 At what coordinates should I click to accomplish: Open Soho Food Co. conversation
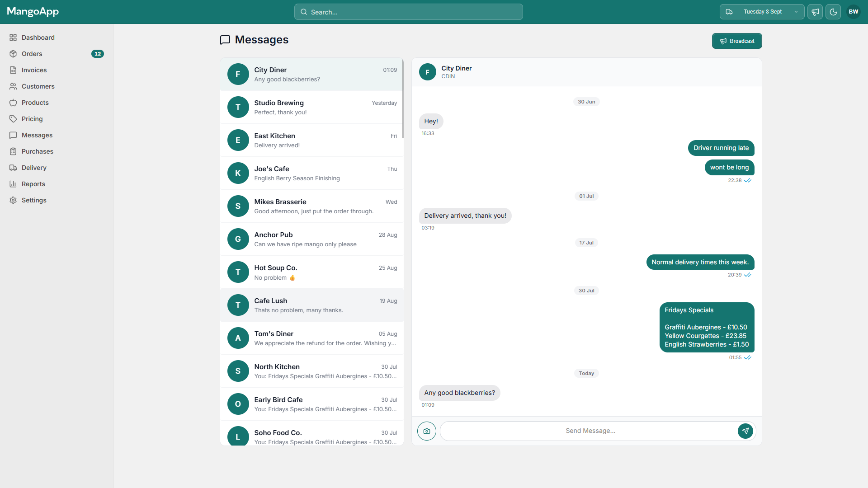click(311, 434)
